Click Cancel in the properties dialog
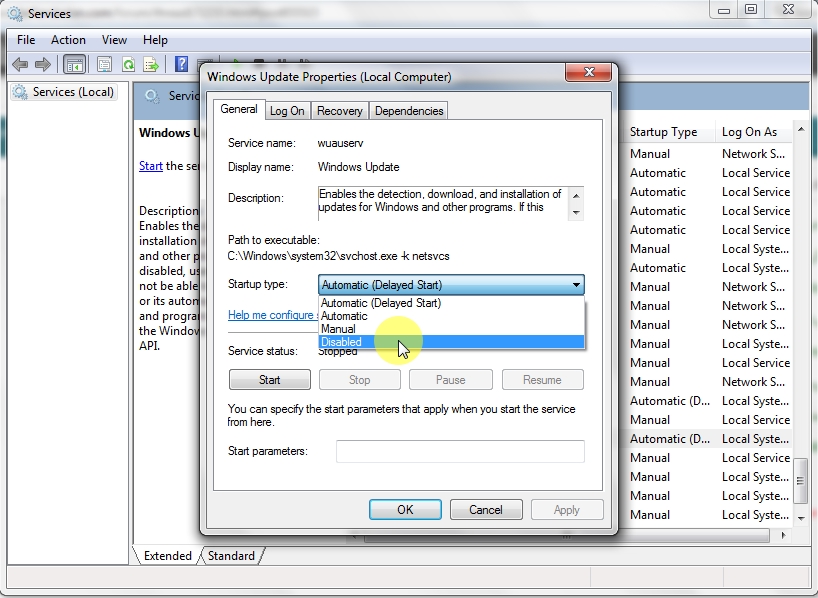Viewport: 818px width, 598px height. pos(486,510)
